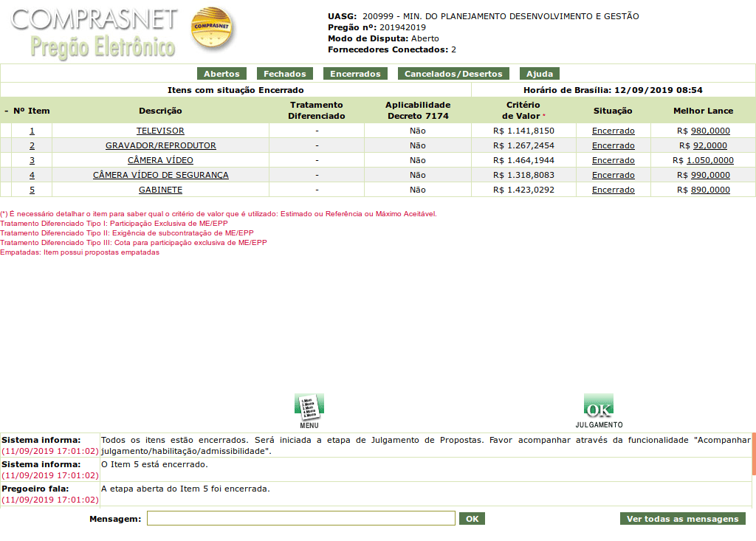Select value R$ 1.423,0292
The height and width of the screenshot is (541, 756).
(523, 190)
